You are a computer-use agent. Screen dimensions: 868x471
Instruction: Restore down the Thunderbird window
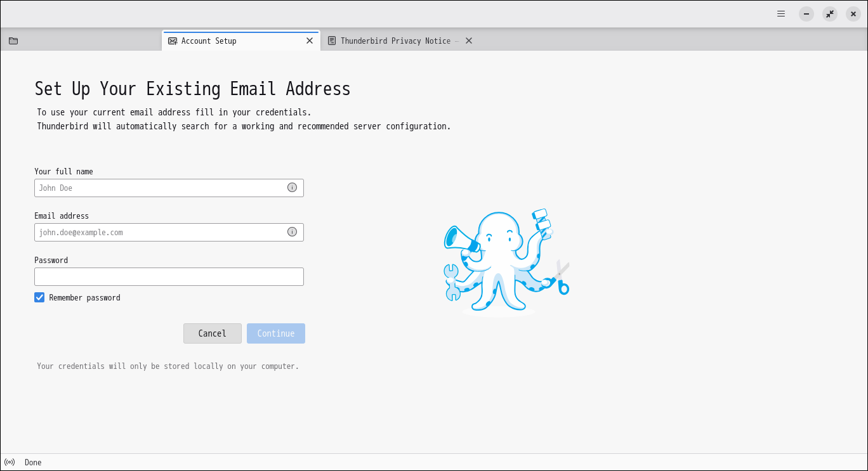click(830, 14)
